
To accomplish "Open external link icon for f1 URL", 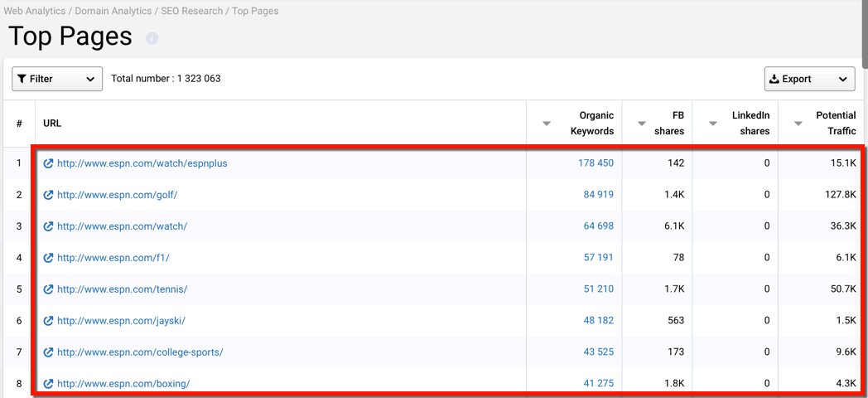I will point(49,258).
